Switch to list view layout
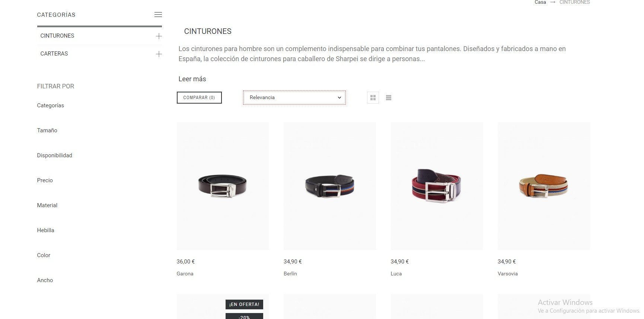Screen dimensions: 644x319 coord(389,98)
